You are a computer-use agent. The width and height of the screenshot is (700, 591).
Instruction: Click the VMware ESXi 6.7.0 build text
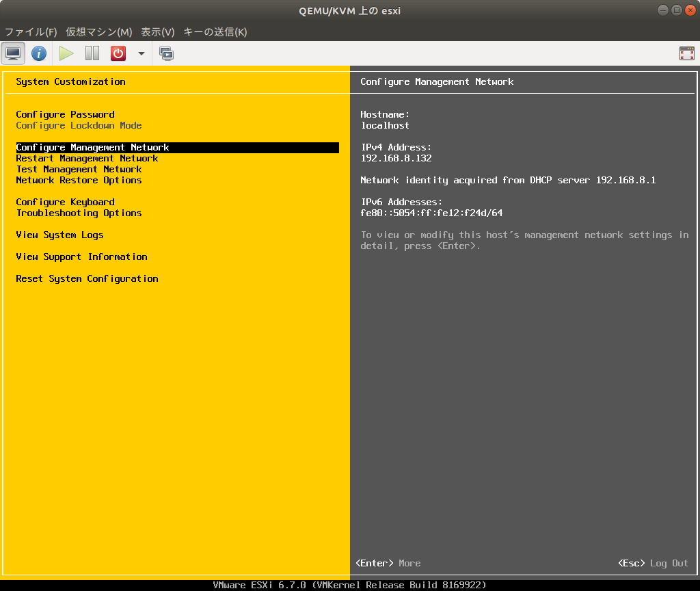pos(349,586)
